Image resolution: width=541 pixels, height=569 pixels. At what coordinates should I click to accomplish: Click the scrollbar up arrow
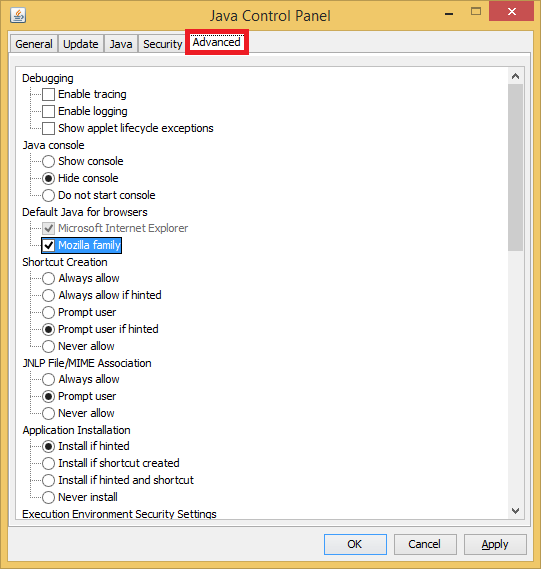click(515, 76)
